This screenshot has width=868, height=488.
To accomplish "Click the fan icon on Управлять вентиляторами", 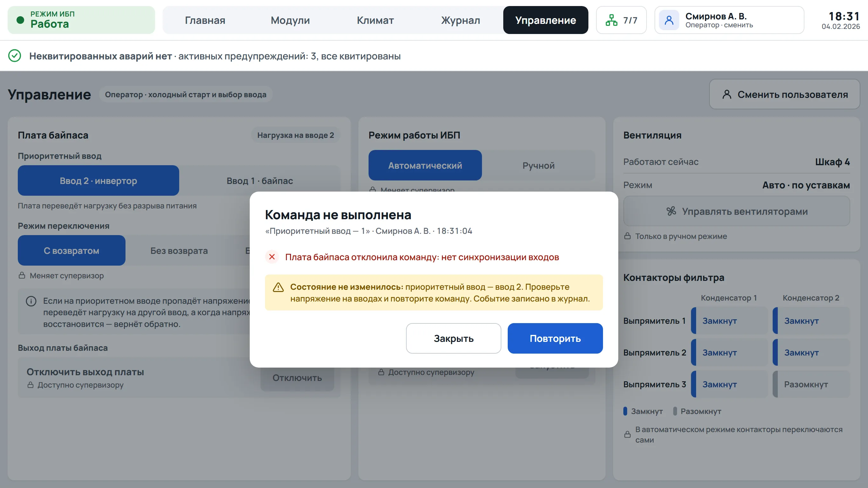I will point(671,211).
